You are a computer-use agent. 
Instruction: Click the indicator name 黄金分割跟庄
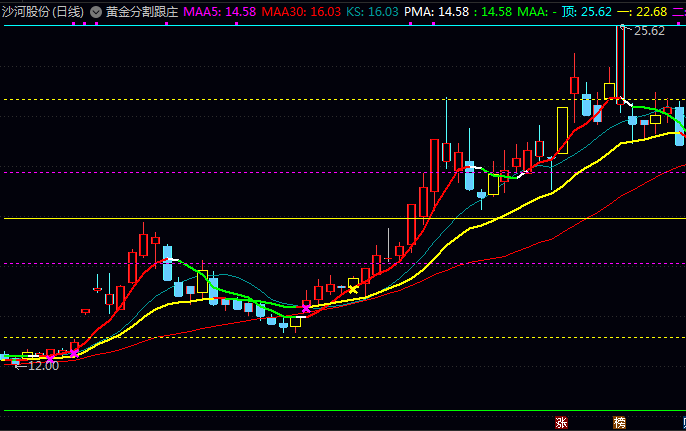coord(142,12)
